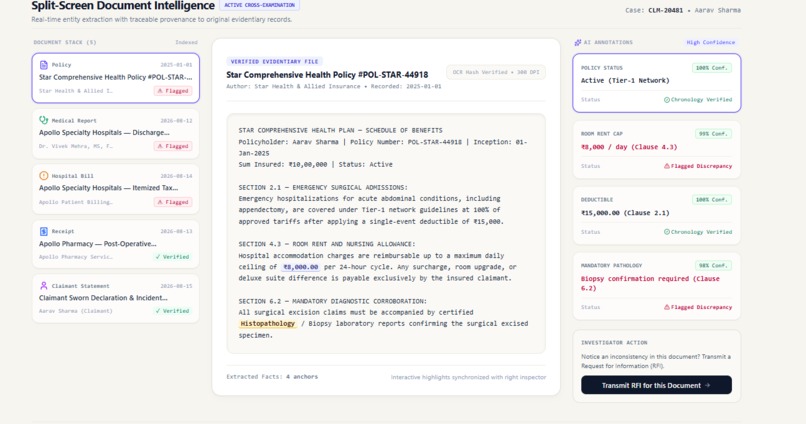Click Chronology Verified check under Deductible
This screenshot has width=806, height=424.
tap(698, 232)
